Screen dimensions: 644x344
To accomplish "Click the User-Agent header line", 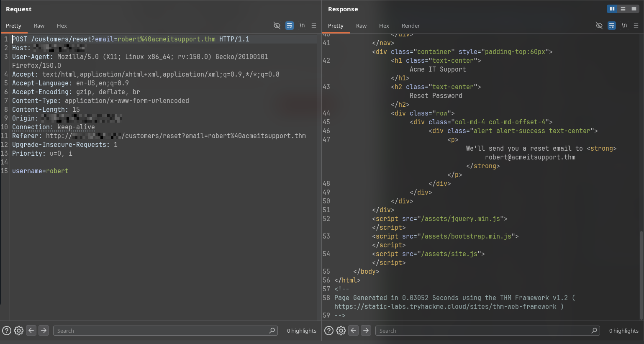I will point(140,61).
